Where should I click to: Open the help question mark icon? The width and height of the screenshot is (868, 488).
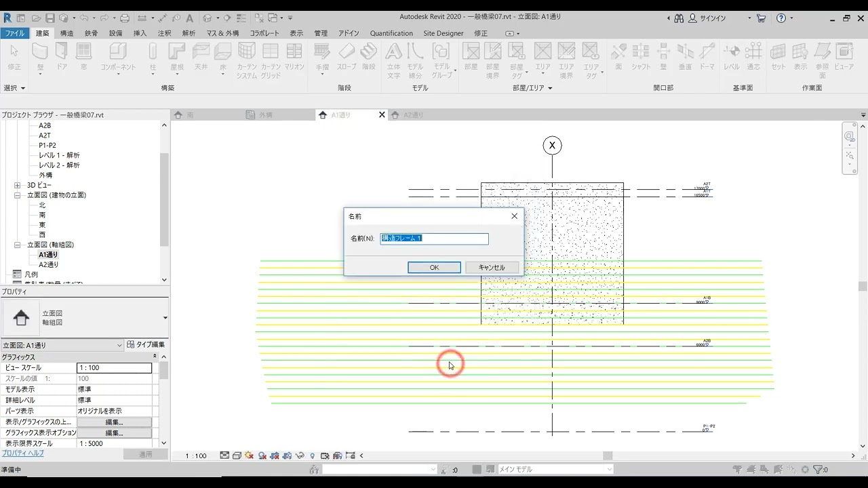781,18
